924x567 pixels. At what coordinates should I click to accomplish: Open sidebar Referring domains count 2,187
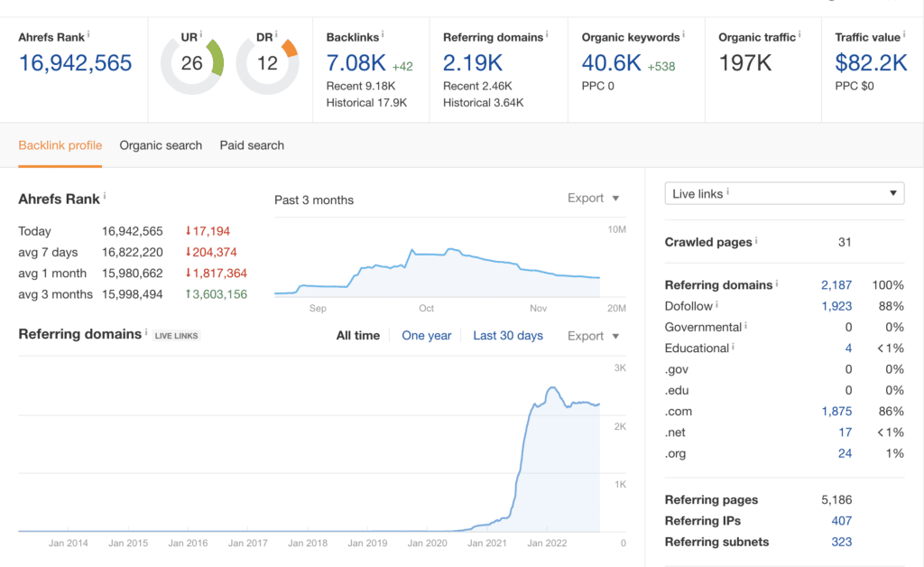tap(836, 285)
